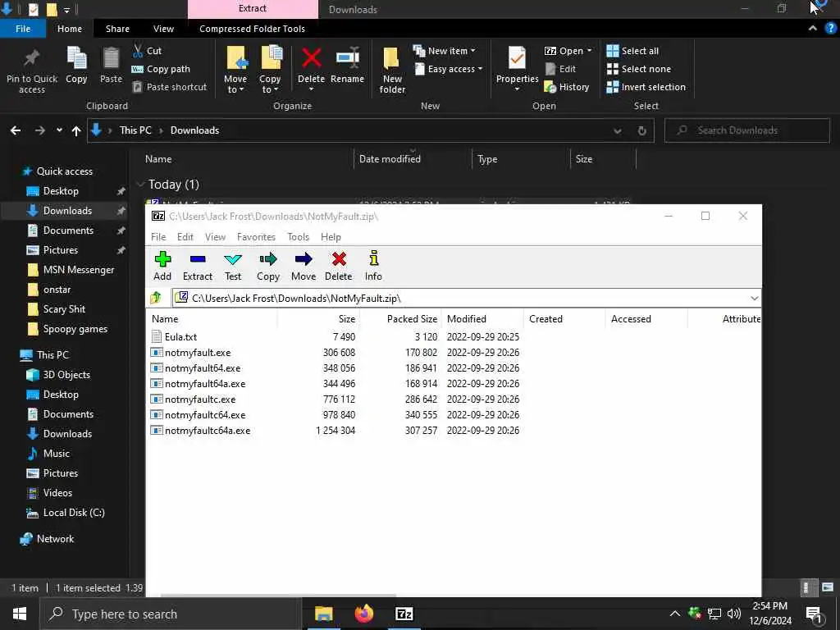Open the recent locations dropdown arrow
The height and width of the screenshot is (630, 840).
pos(59,130)
